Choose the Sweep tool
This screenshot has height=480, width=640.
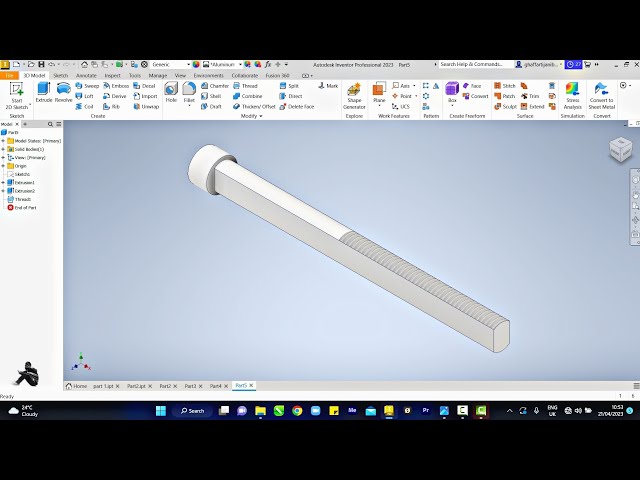coord(87,86)
